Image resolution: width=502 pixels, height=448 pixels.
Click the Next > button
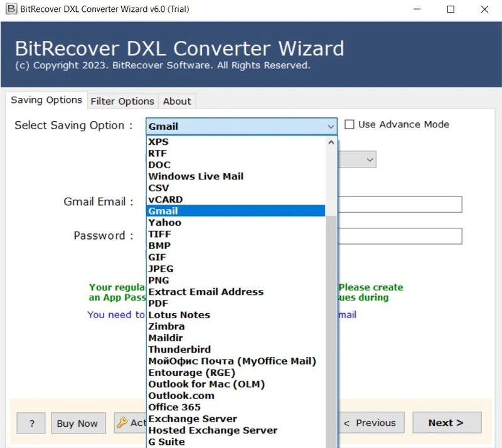pos(446,423)
